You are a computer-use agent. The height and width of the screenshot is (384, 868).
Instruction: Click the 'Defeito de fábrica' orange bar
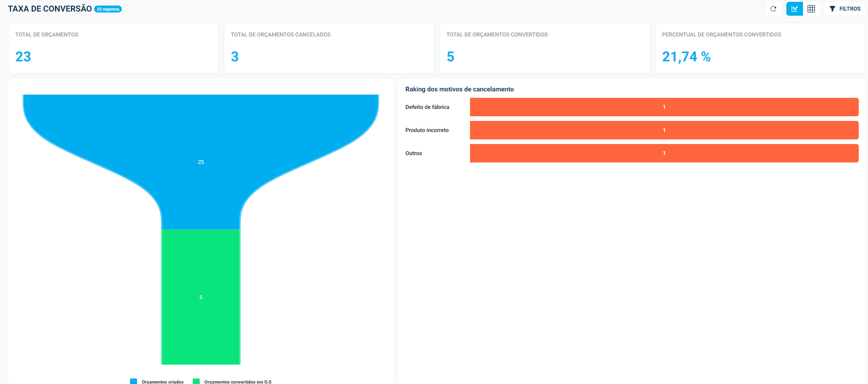(x=664, y=107)
